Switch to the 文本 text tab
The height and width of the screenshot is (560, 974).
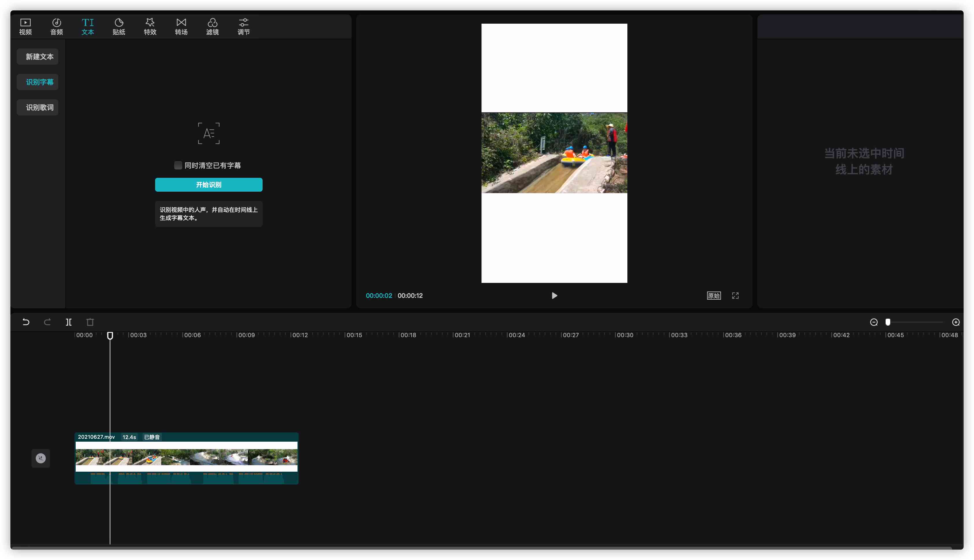tap(88, 27)
